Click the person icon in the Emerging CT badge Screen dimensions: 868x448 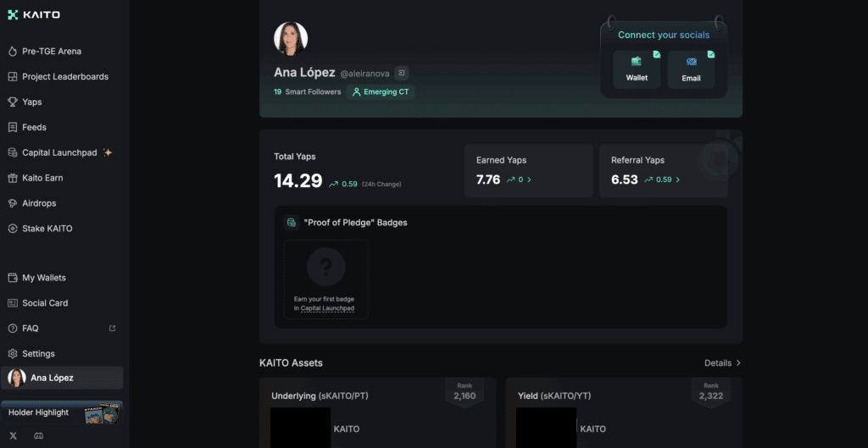coord(357,92)
